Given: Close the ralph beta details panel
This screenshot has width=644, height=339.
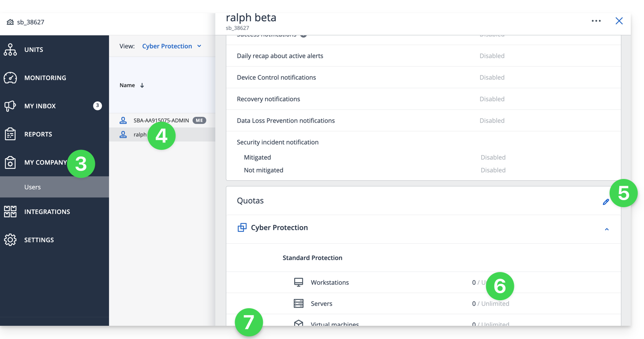Looking at the screenshot, I should 619,21.
